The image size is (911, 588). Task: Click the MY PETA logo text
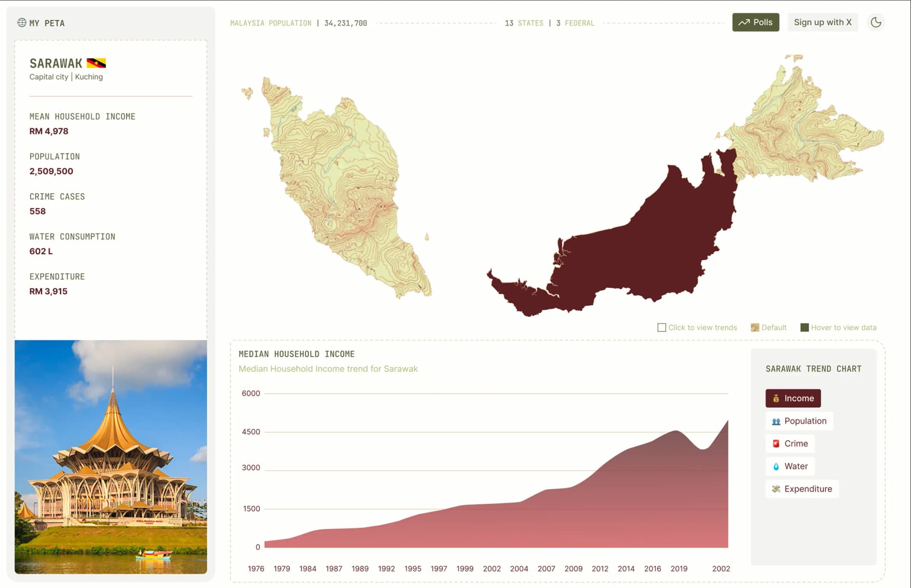46,23
